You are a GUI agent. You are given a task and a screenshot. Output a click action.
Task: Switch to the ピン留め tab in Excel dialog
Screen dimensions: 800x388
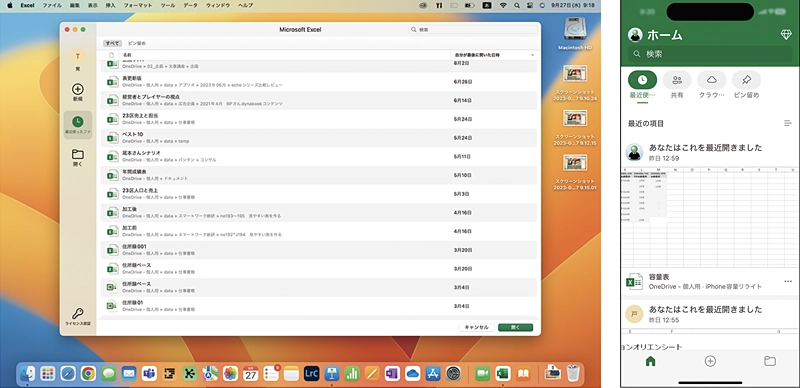137,43
